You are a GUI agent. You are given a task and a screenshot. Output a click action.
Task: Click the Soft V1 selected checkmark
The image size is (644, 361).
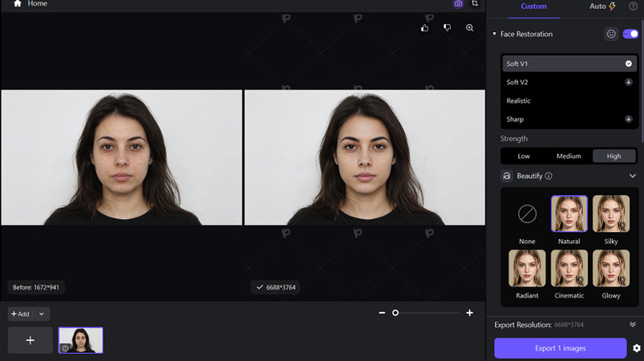[629, 63]
